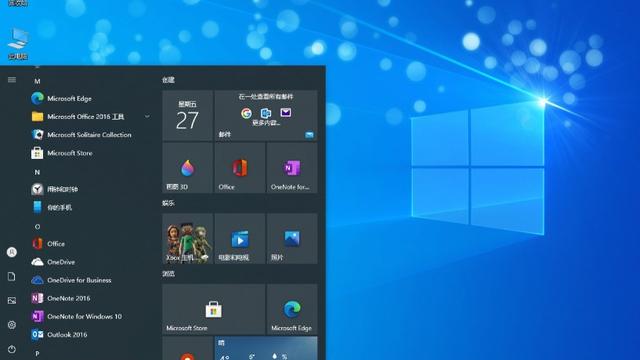The width and height of the screenshot is (640, 360).
Task: Open Pictures from the Start sidebar
Action: [12, 301]
